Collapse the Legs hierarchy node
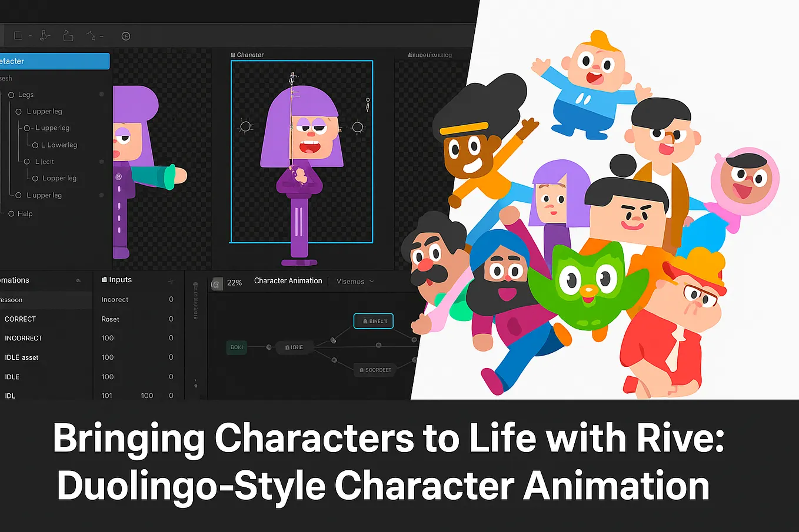799x532 pixels. [11, 94]
